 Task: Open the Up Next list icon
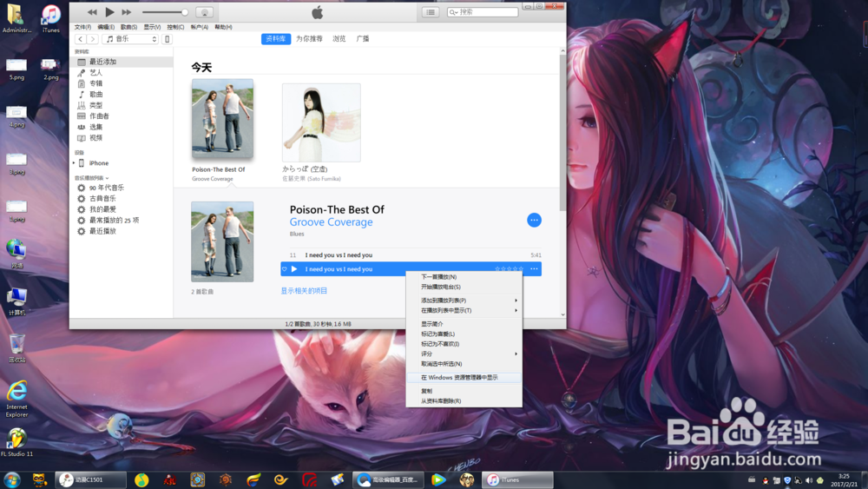(431, 12)
